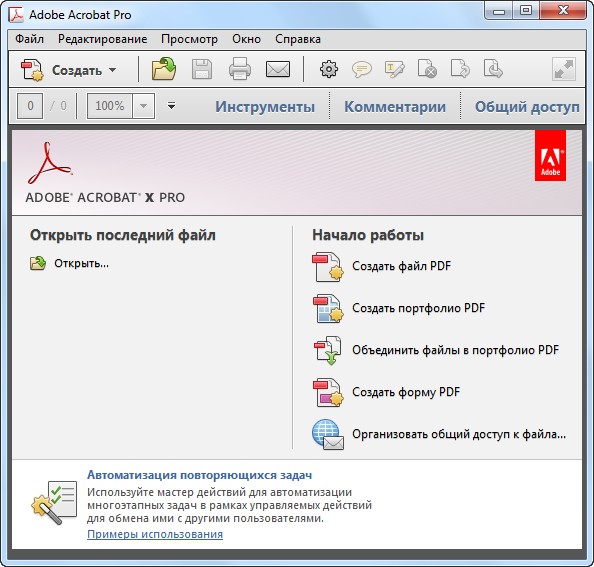Open the Комментарии panel
This screenshot has width=594, height=567.
395,106
